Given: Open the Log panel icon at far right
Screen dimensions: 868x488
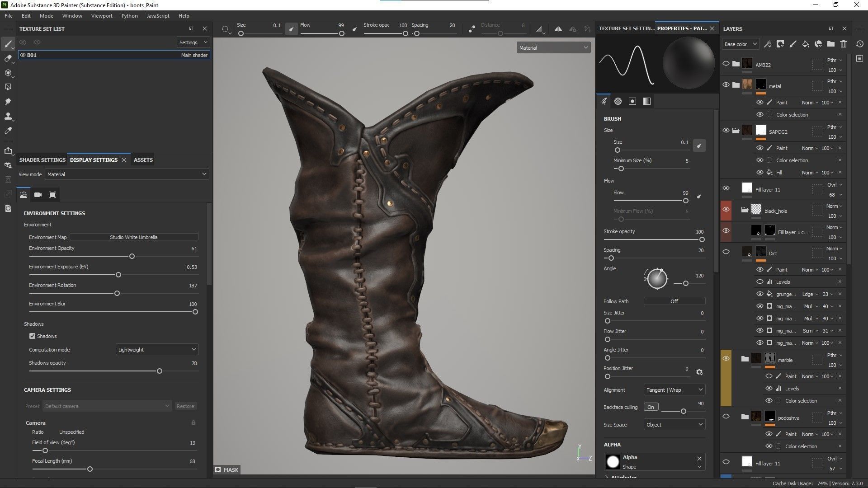Looking at the screenshot, I should click(860, 58).
